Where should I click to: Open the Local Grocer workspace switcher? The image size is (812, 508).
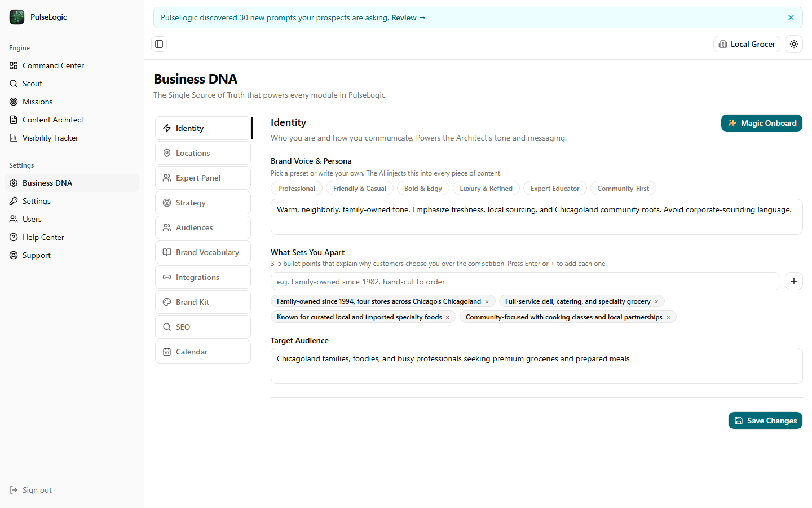[x=747, y=44]
